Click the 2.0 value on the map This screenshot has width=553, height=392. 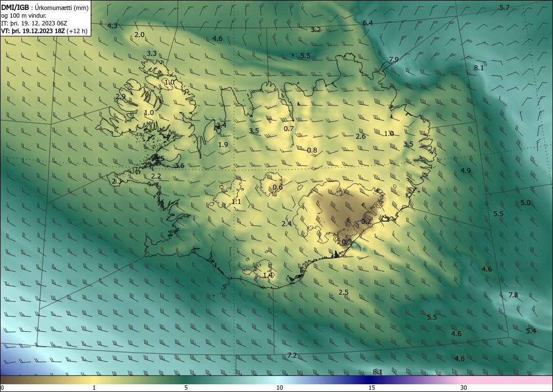click(x=140, y=34)
